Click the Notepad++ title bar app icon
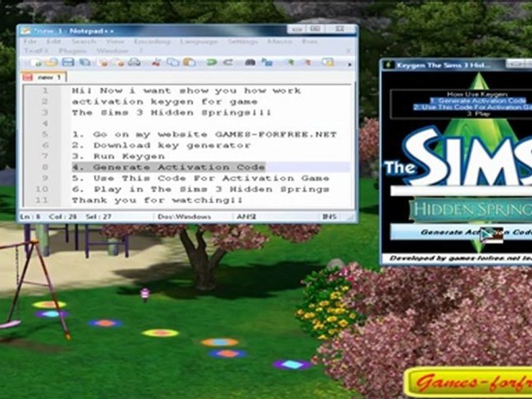The image size is (532, 399). (26, 31)
